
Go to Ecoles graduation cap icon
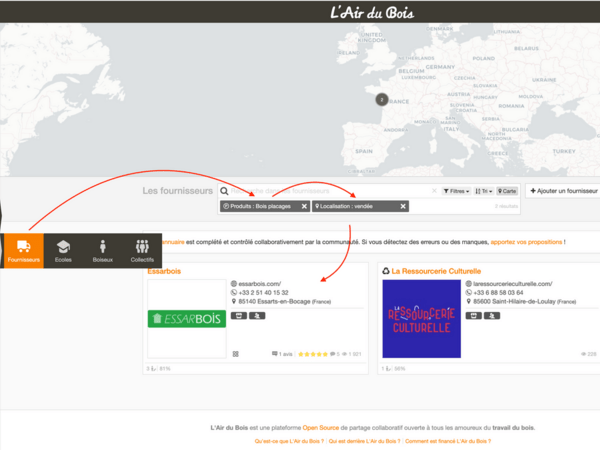[x=63, y=251]
